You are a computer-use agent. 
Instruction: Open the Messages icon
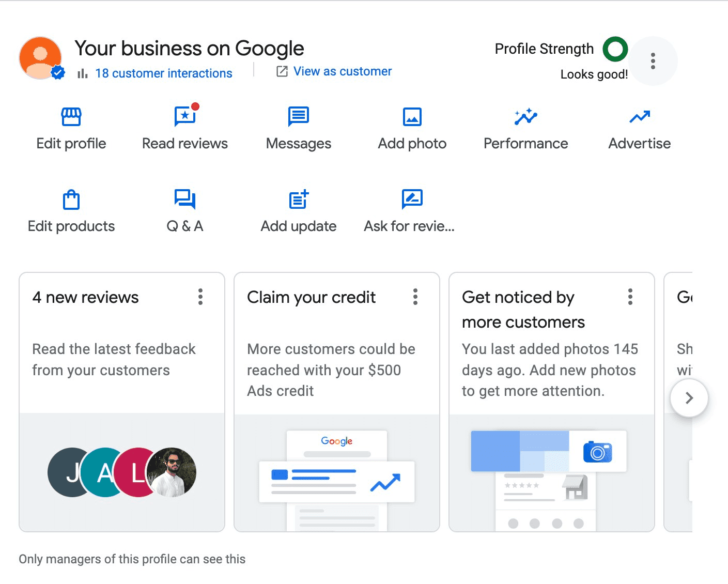tap(298, 117)
